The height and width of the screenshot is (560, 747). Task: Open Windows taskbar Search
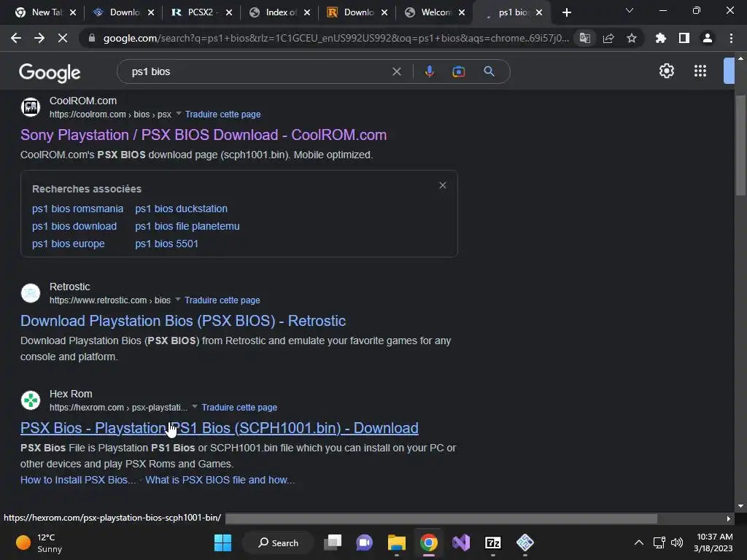278,542
